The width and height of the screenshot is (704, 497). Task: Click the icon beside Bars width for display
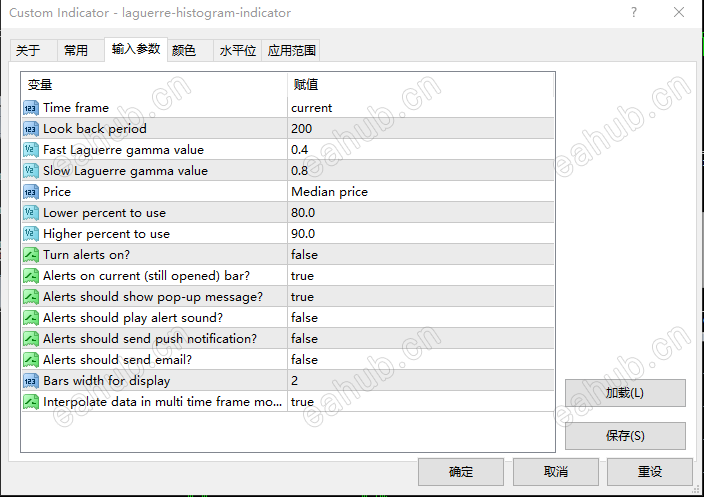[31, 381]
